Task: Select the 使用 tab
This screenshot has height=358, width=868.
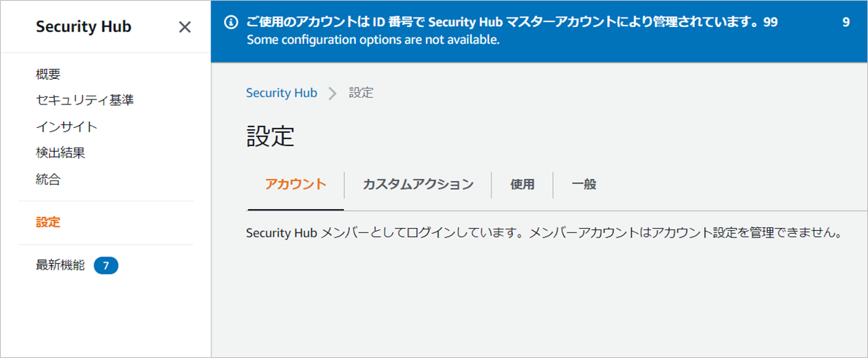Action: click(x=522, y=184)
